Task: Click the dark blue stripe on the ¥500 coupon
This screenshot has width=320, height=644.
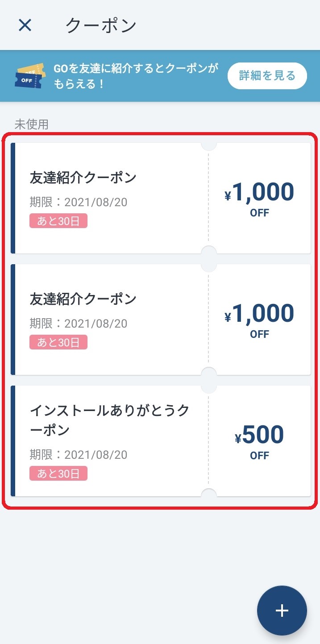Action: [x=13, y=441]
